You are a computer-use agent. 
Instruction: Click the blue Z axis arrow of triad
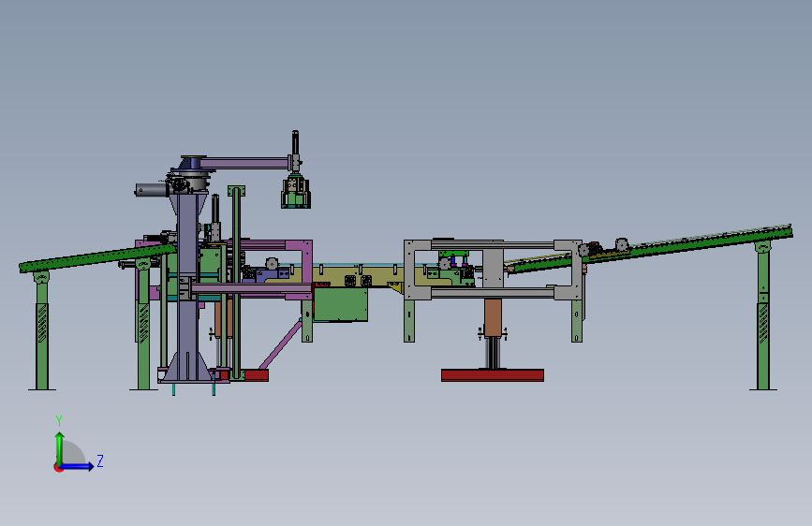78,466
